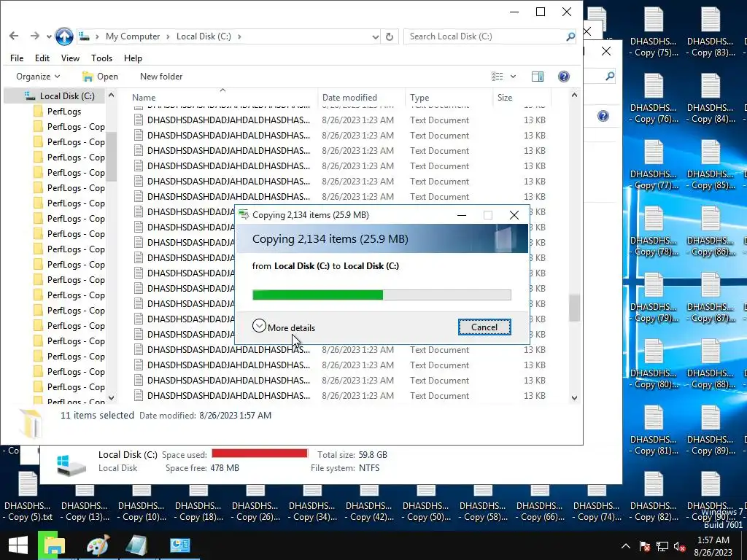The width and height of the screenshot is (747, 560).
Task: Click the Open toolbar button
Action: pos(100,76)
